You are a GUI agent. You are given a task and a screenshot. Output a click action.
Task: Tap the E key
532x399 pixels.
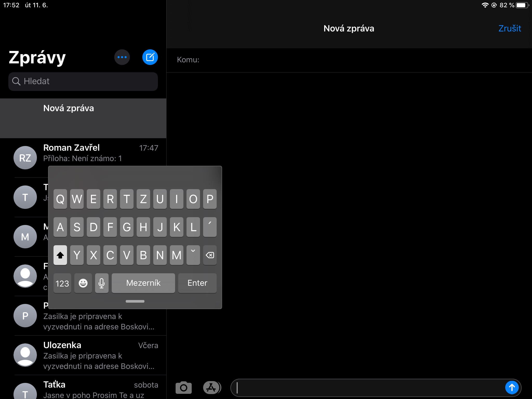point(94,199)
